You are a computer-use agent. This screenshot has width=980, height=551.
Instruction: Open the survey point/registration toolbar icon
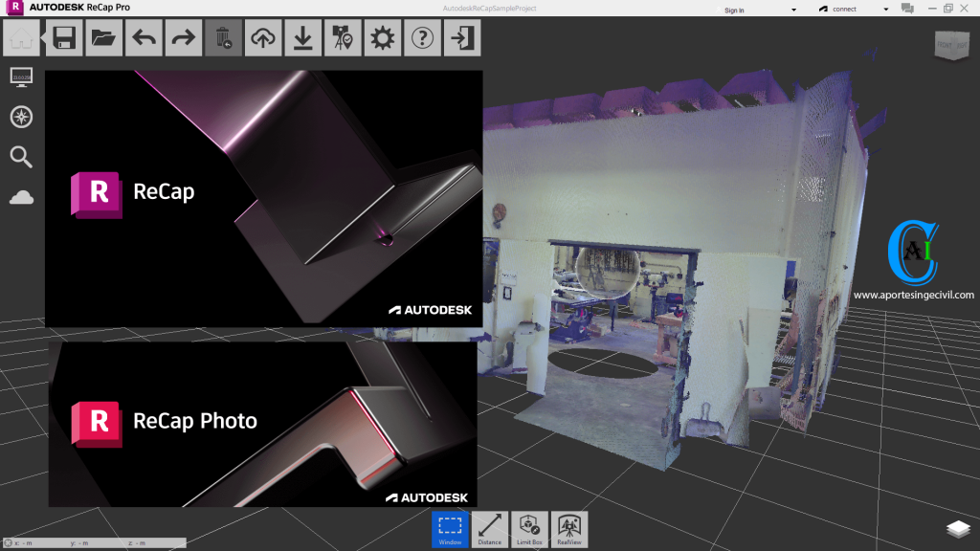[342, 38]
